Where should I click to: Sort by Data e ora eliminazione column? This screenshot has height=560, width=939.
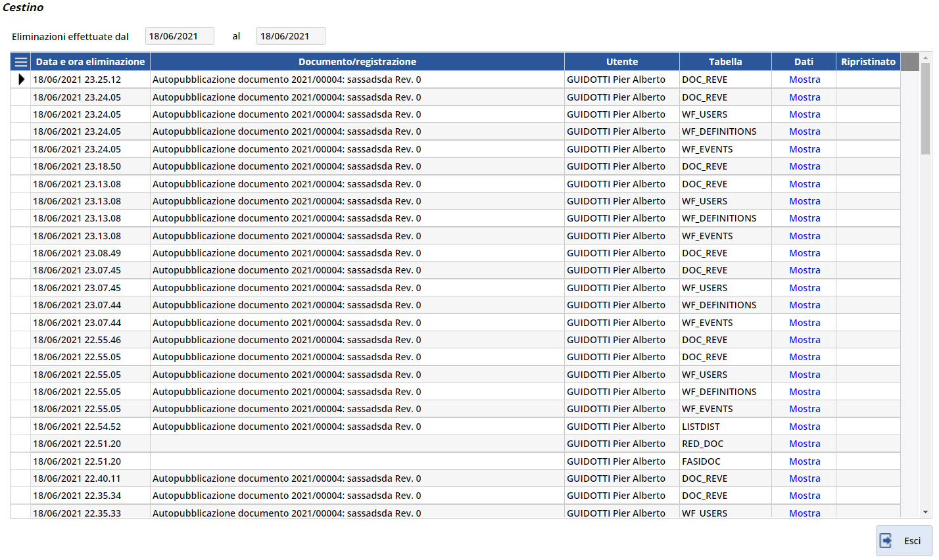pos(90,62)
